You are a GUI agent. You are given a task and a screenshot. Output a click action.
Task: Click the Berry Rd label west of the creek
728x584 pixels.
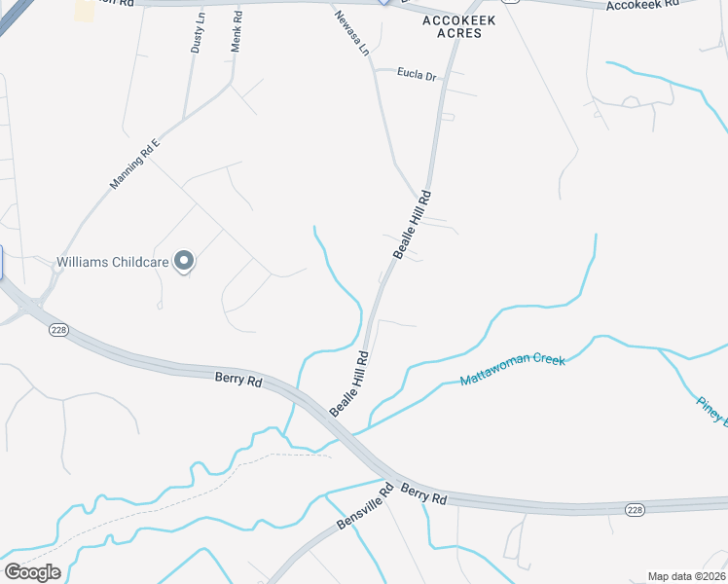(238, 380)
